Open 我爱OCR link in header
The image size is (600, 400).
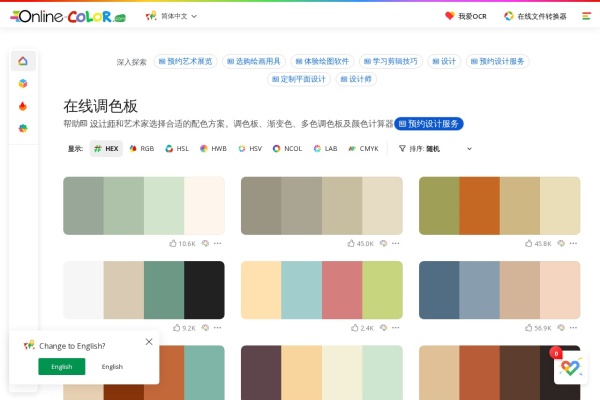[x=466, y=16]
